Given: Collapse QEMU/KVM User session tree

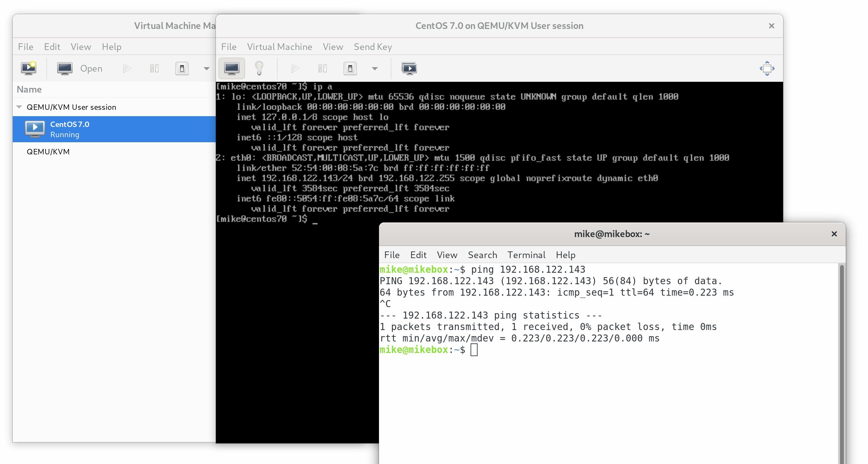Looking at the screenshot, I should coord(19,107).
